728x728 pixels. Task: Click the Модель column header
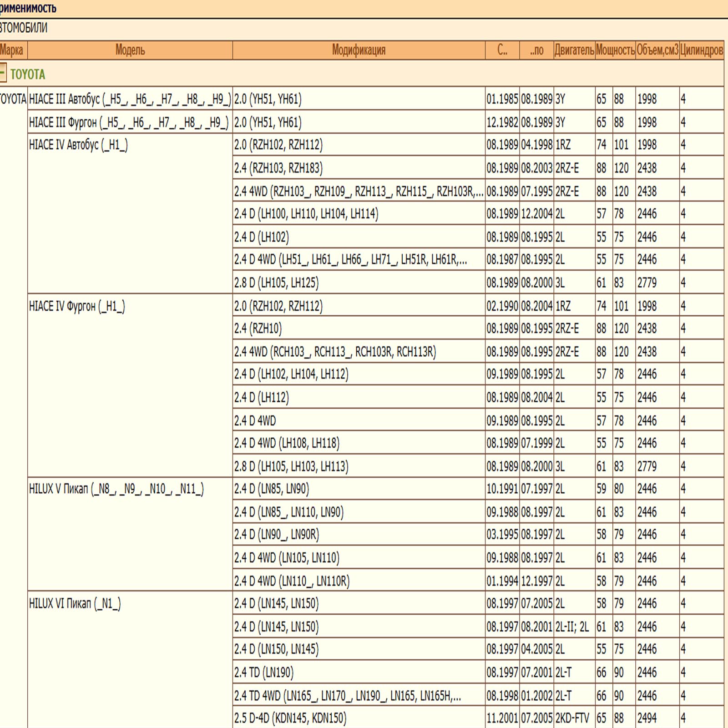click(130, 50)
